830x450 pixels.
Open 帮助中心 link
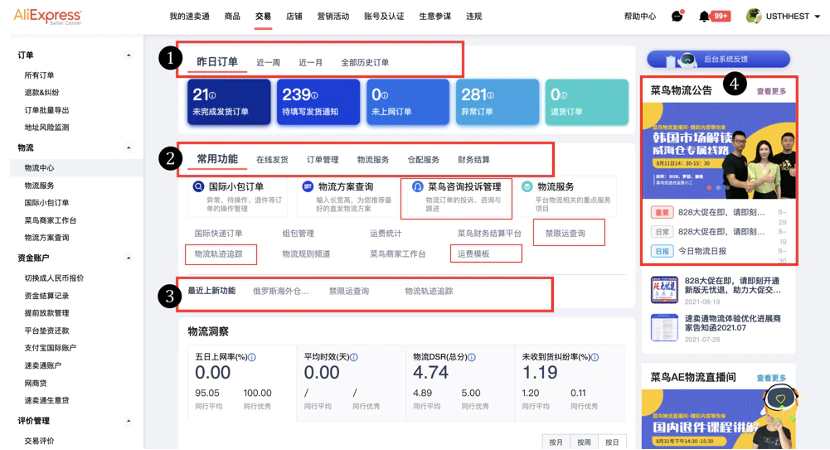640,16
